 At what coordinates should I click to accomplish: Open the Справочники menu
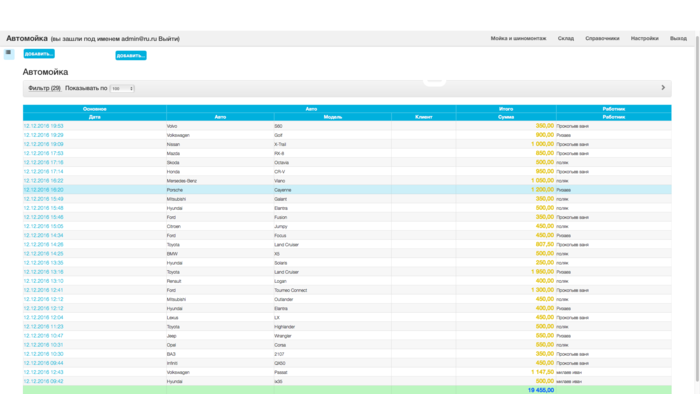pos(602,38)
